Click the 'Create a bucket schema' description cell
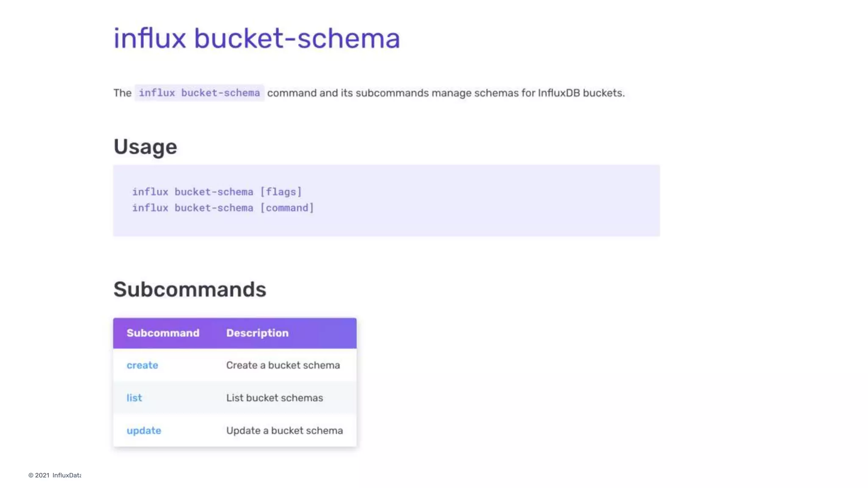Image resolution: width=868 pixels, height=488 pixels. pos(283,365)
